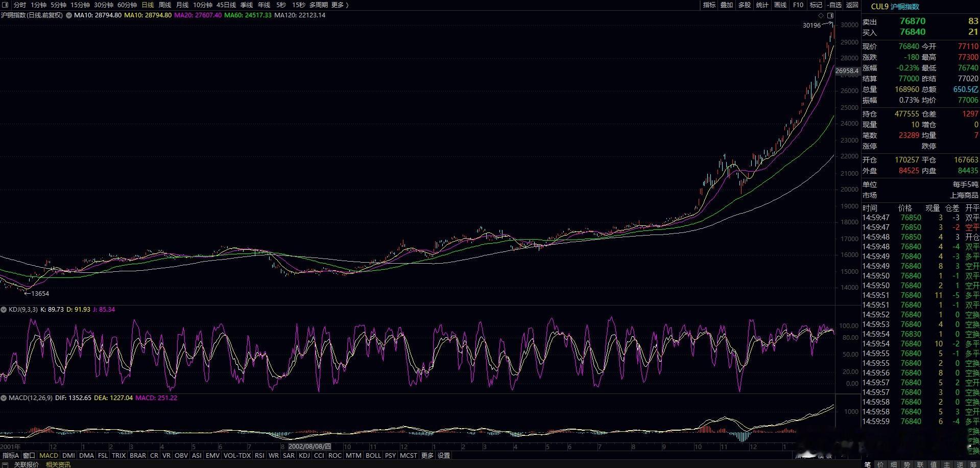Screen dimensions: 980x468
Task: Select the OBV indicator
Action: tap(181, 455)
